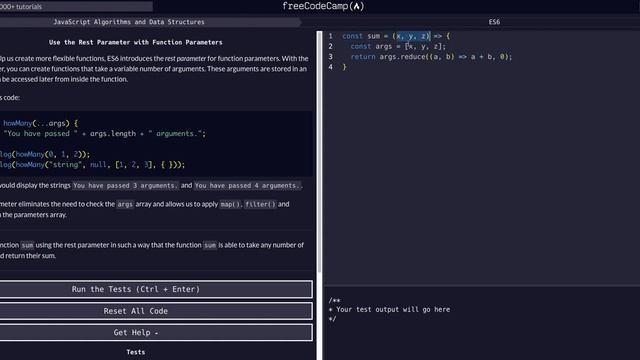The height and width of the screenshot is (360, 640).
Task: Click line number 2 in editor
Action: click(x=331, y=46)
